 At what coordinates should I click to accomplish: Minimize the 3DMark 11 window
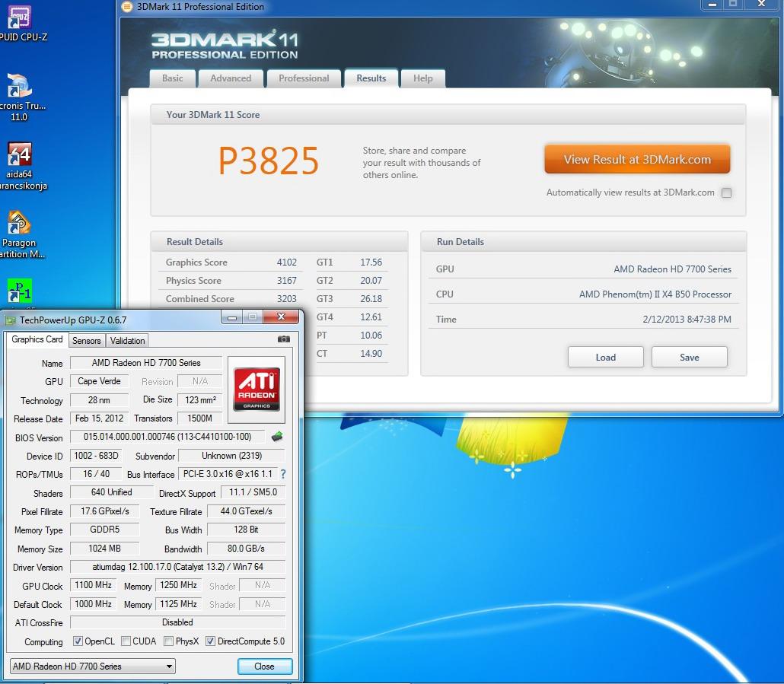pos(712,5)
